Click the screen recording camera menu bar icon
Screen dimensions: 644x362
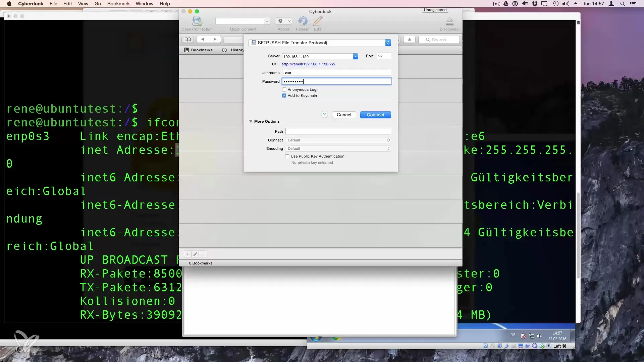[x=496, y=4]
